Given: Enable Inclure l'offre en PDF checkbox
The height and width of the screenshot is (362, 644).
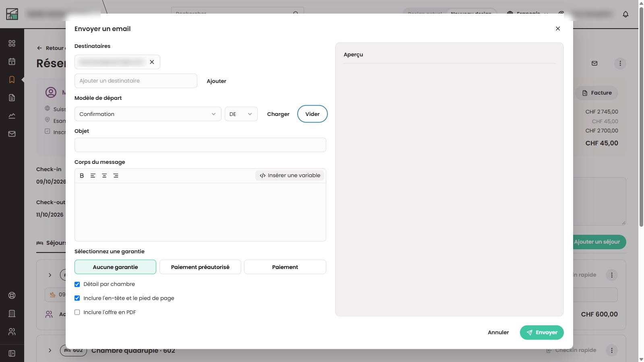Looking at the screenshot, I should click(77, 312).
